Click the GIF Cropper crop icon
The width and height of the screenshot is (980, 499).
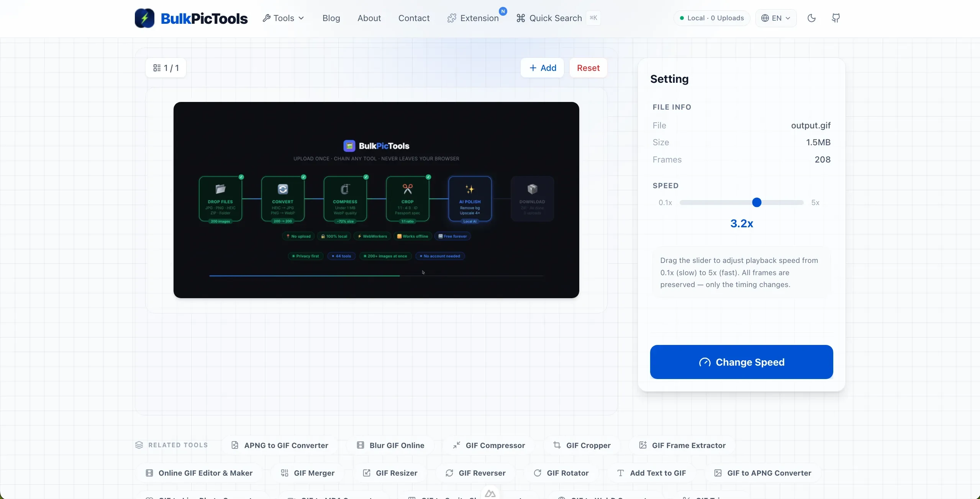(x=557, y=445)
